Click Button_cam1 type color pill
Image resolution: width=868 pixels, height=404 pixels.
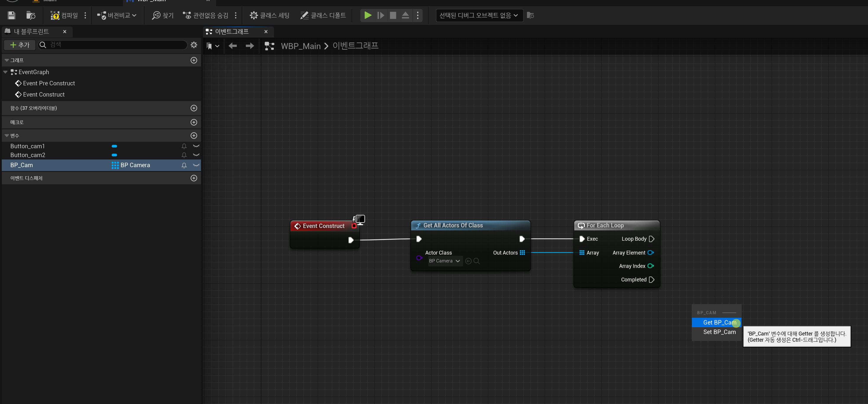[x=115, y=146]
